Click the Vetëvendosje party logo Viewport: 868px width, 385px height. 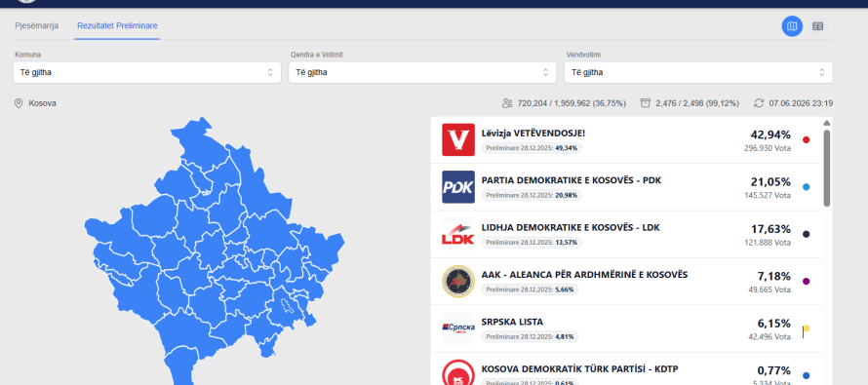click(x=458, y=139)
